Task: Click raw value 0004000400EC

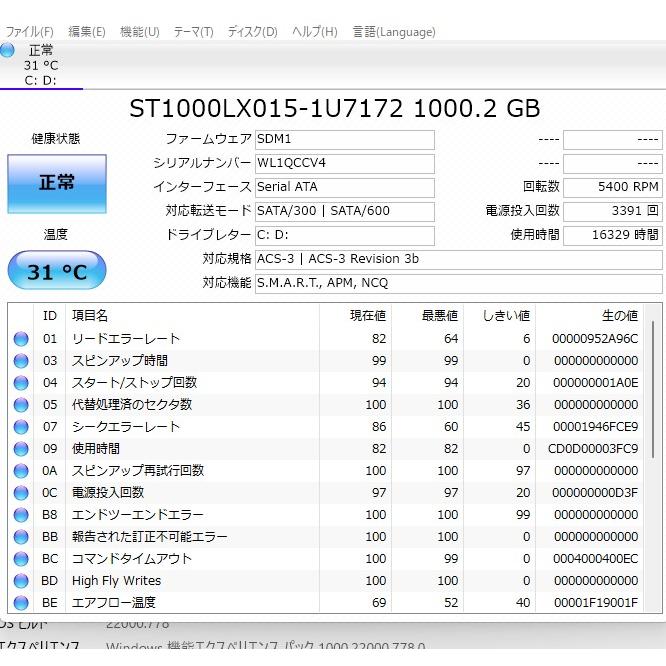Action: (595, 559)
